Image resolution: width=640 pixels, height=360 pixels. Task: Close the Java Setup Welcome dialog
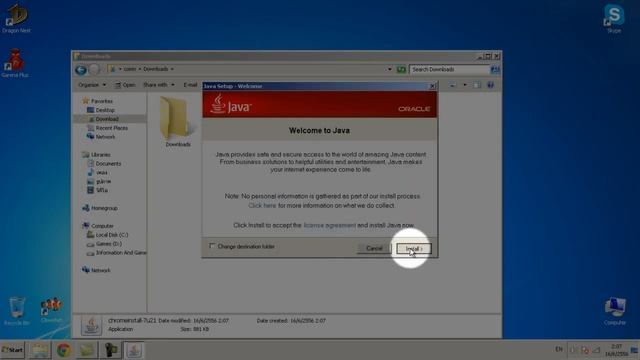pos(432,86)
